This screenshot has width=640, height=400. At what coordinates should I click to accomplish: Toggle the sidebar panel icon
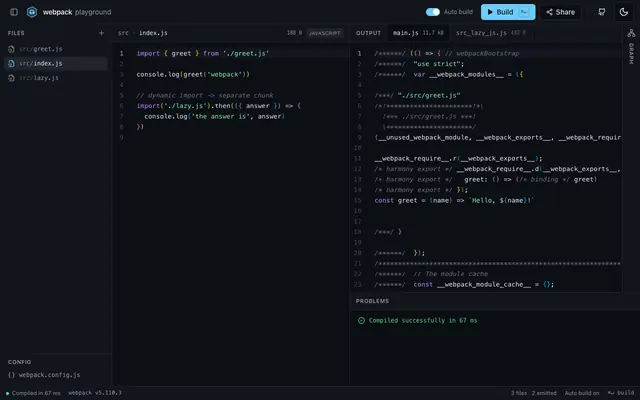(14, 12)
